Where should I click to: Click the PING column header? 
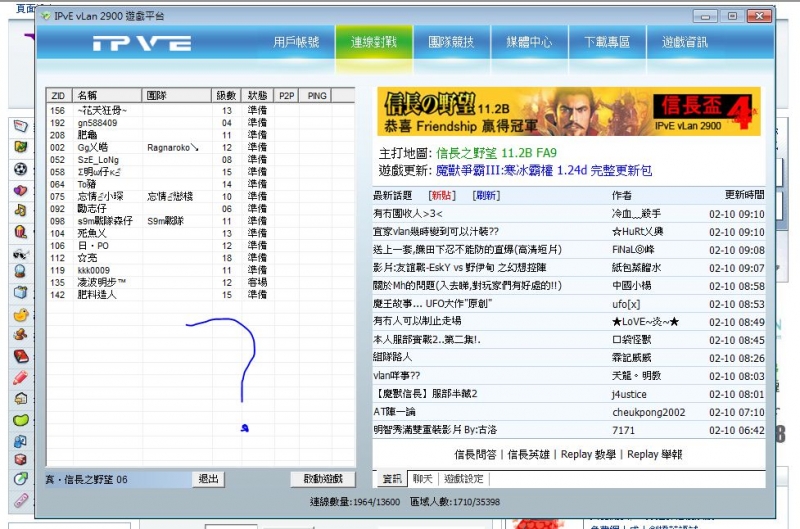316,95
